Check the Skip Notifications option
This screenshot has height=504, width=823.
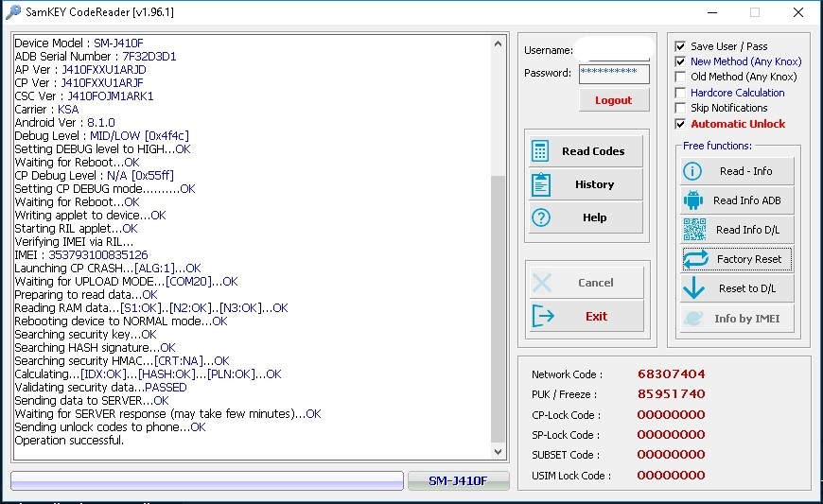tap(680, 108)
